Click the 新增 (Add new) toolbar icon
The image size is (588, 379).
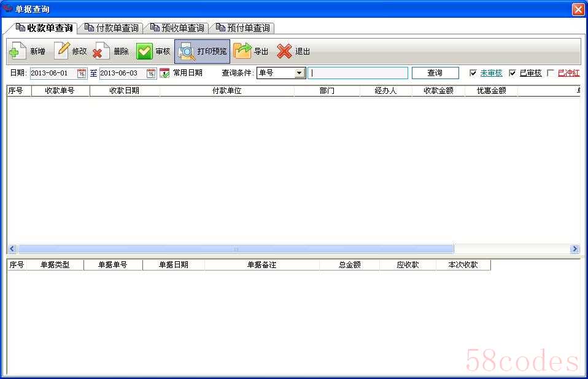17,52
